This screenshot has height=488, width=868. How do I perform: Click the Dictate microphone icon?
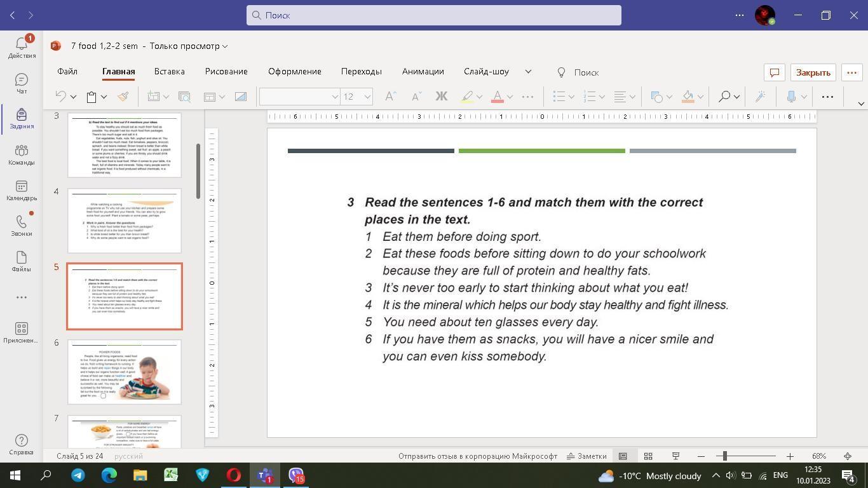[791, 97]
